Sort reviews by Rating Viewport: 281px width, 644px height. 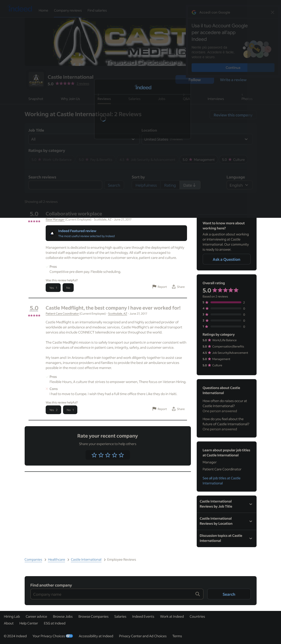click(170, 185)
